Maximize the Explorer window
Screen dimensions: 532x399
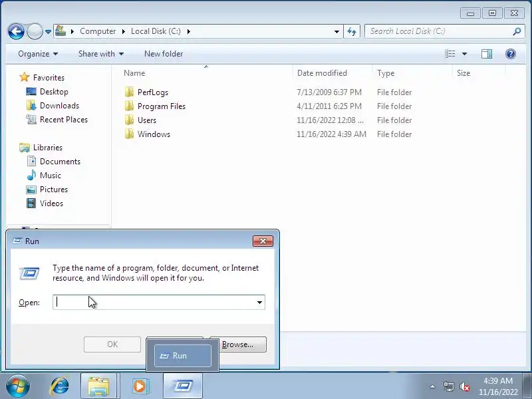[x=492, y=13]
